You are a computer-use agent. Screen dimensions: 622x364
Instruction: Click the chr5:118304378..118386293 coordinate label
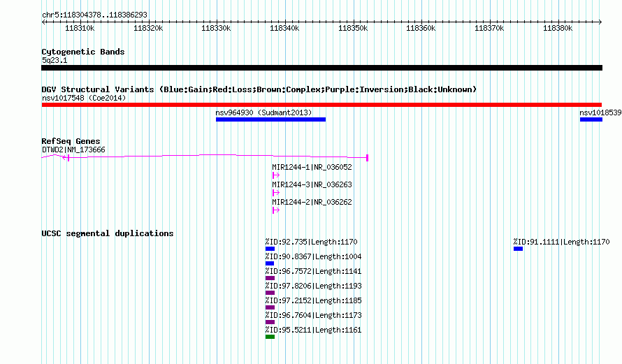(x=94, y=15)
